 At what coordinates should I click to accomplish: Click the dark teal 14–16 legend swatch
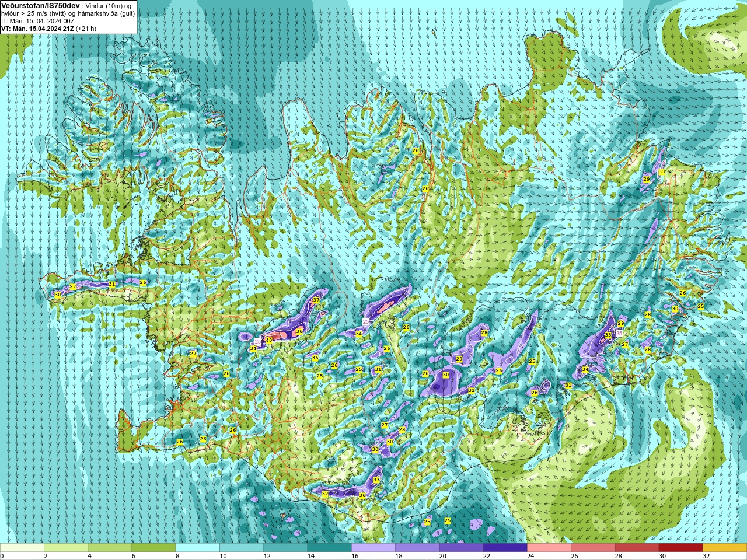coord(329,548)
